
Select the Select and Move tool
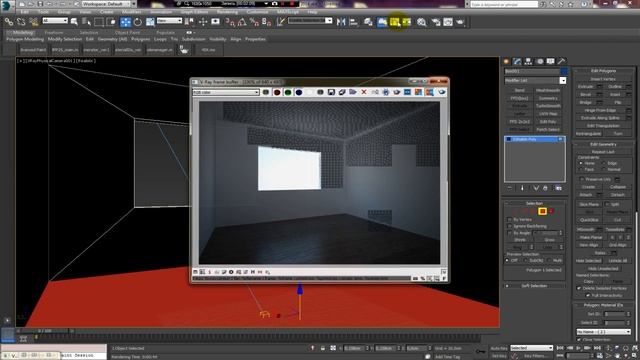pos(126,22)
